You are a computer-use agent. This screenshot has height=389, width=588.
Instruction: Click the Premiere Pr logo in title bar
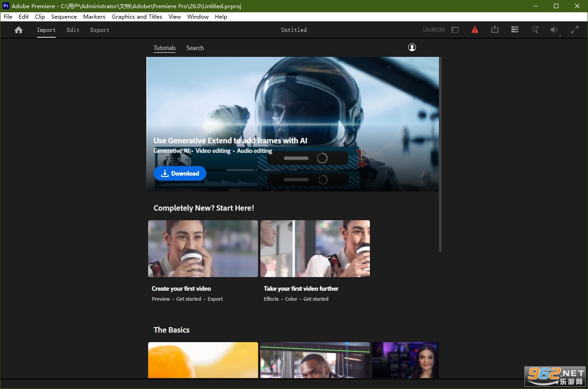pyautogui.click(x=6, y=6)
